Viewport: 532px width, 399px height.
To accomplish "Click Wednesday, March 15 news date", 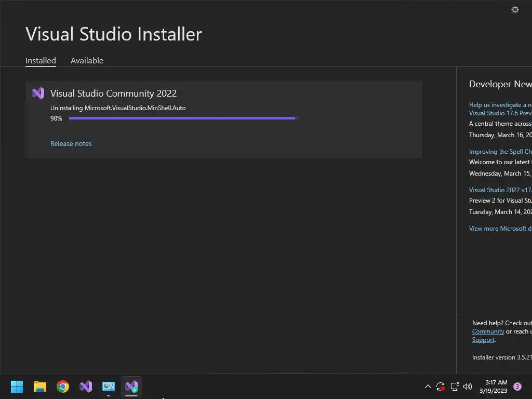I will point(500,174).
